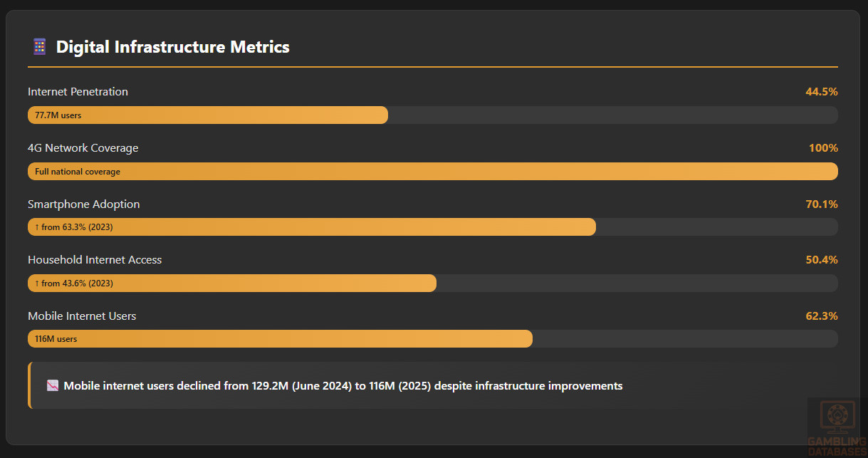The width and height of the screenshot is (868, 458).
Task: Click the Gambling Databases logo watermark
Action: click(x=836, y=426)
